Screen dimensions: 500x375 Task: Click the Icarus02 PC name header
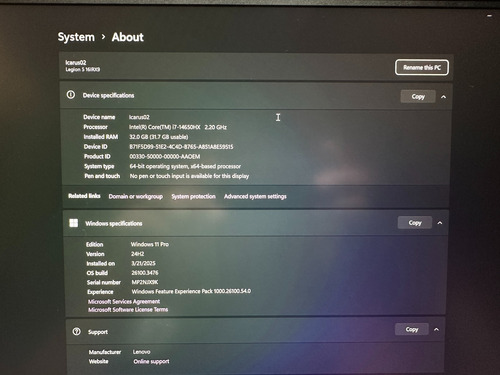point(76,62)
